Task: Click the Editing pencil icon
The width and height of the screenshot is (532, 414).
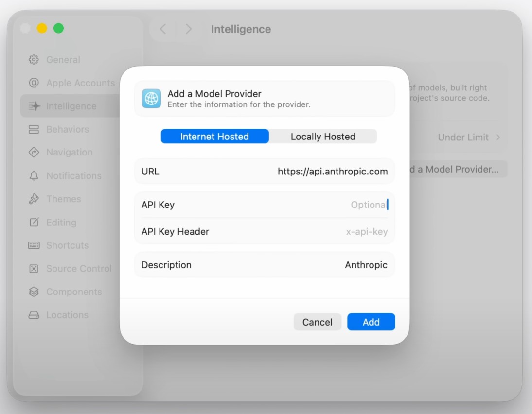Action: point(34,222)
